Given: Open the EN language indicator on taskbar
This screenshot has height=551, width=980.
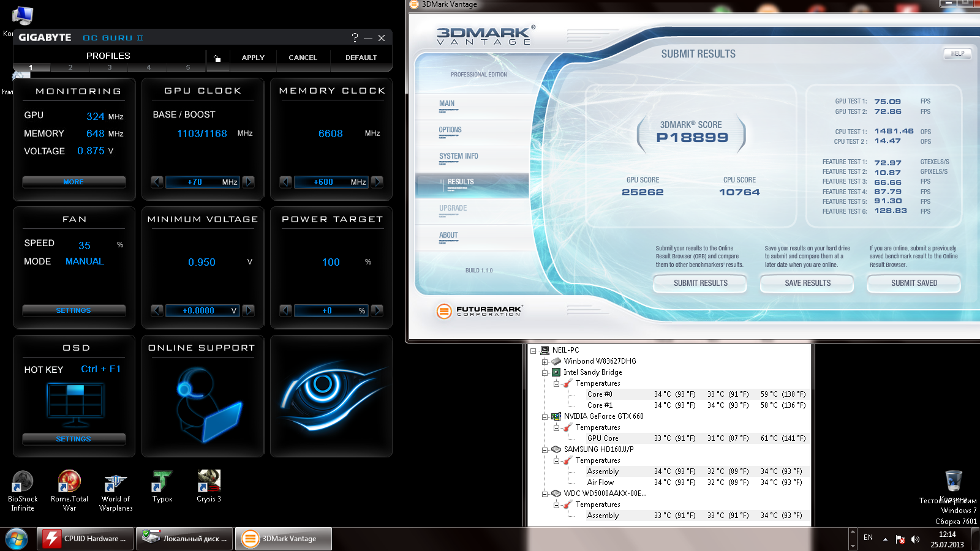Looking at the screenshot, I should [868, 538].
